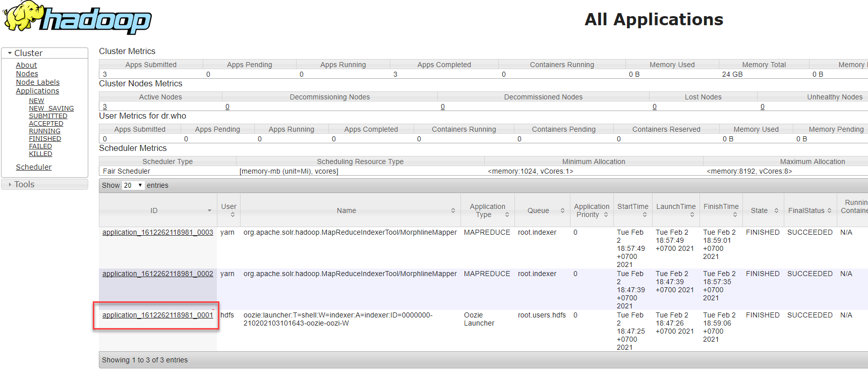Image resolution: width=868 pixels, height=373 pixels.
Task: Sort by Name column arrows
Action: tap(453, 210)
